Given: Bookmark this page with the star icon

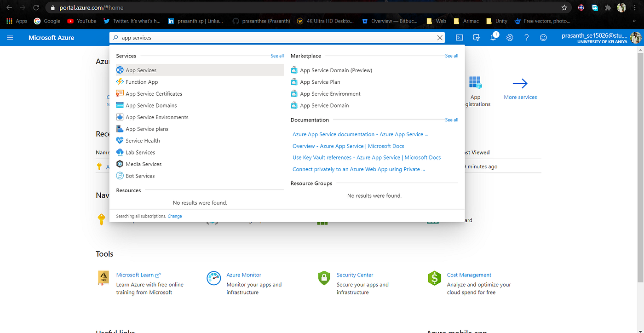Looking at the screenshot, I should pyautogui.click(x=564, y=7).
